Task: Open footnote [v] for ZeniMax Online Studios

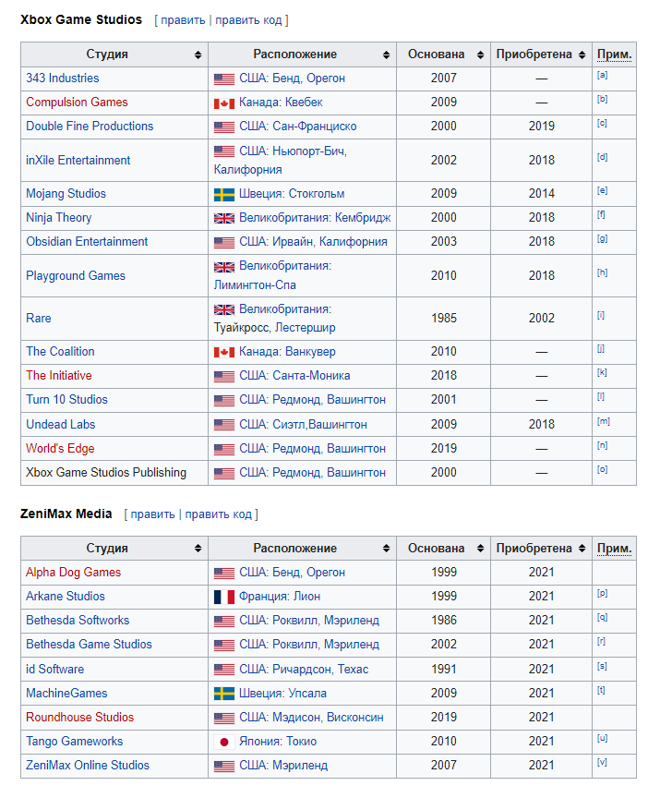Action: 602,762
